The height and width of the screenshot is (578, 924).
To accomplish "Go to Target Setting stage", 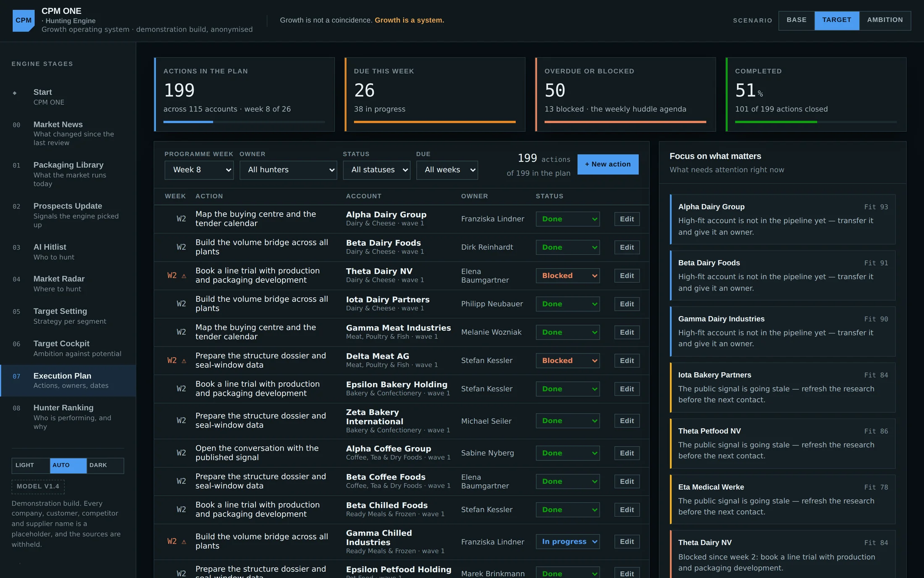I will (68, 316).
